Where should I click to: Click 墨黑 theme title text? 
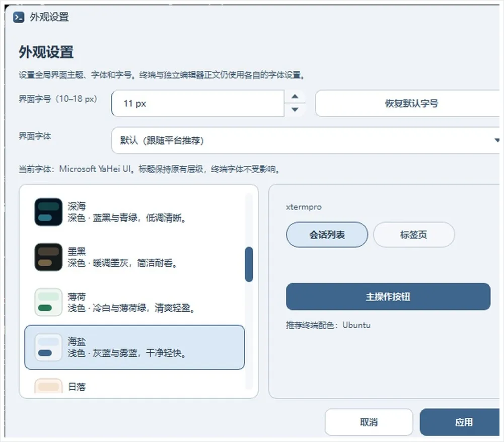[x=77, y=251]
